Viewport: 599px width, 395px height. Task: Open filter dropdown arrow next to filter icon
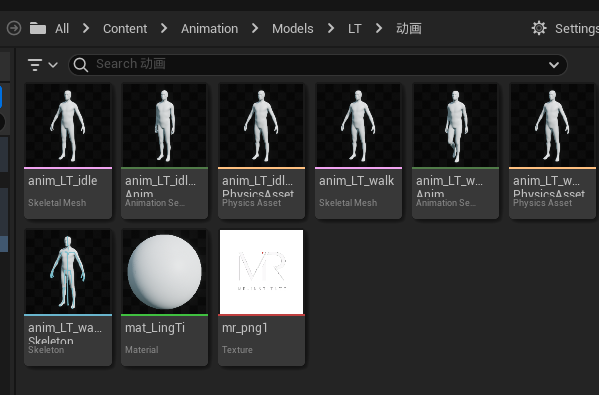[x=53, y=65]
